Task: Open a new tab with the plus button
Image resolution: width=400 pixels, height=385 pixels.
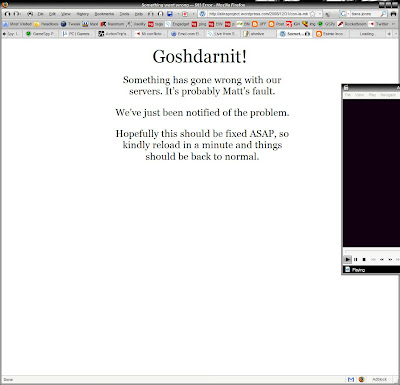Action: coord(389,34)
